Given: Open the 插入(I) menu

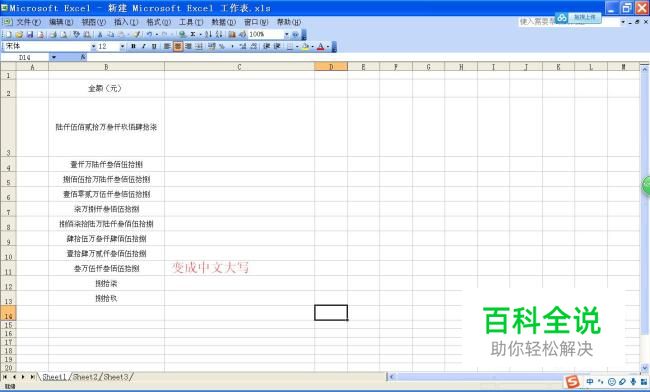Looking at the screenshot, I should click(x=126, y=22).
